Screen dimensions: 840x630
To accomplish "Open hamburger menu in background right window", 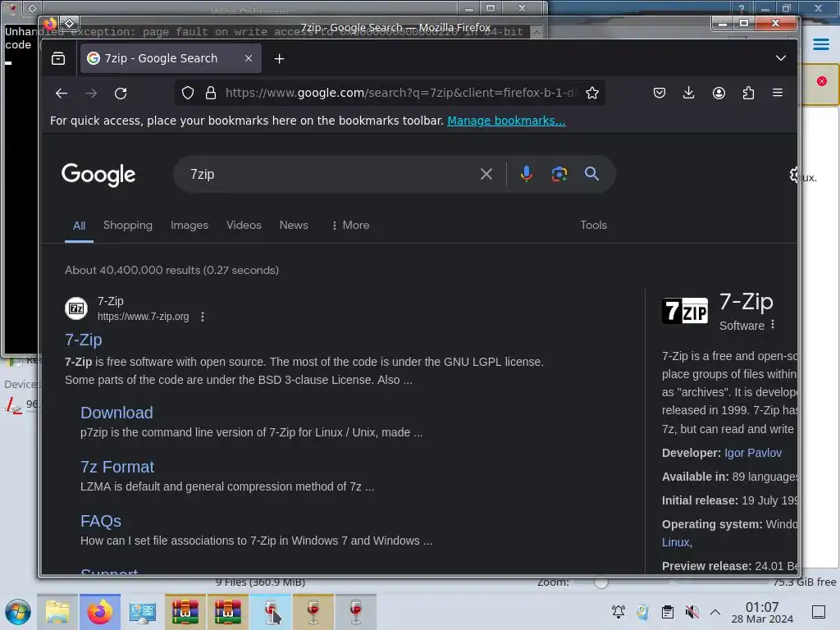I will tap(820, 44).
